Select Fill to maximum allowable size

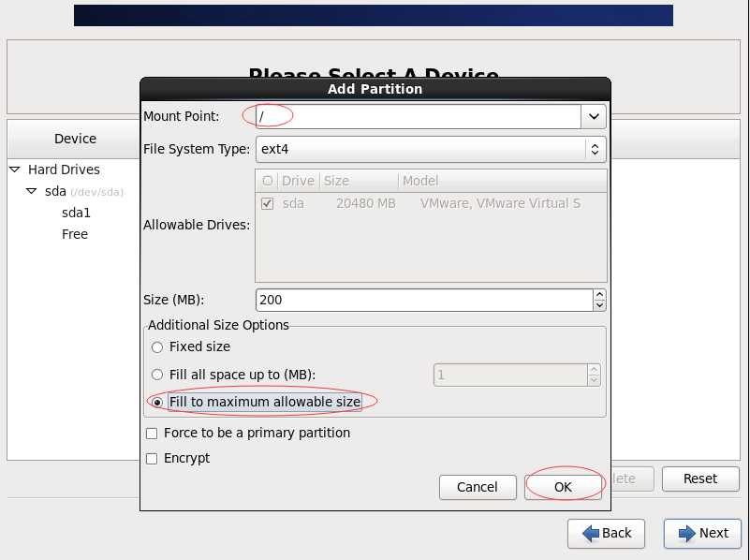coord(157,402)
